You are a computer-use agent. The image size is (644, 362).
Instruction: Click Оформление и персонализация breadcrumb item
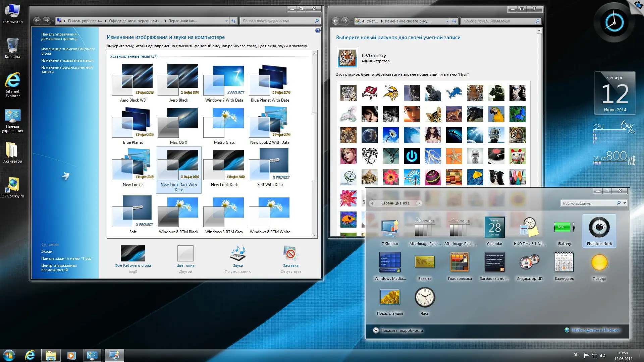click(x=135, y=21)
